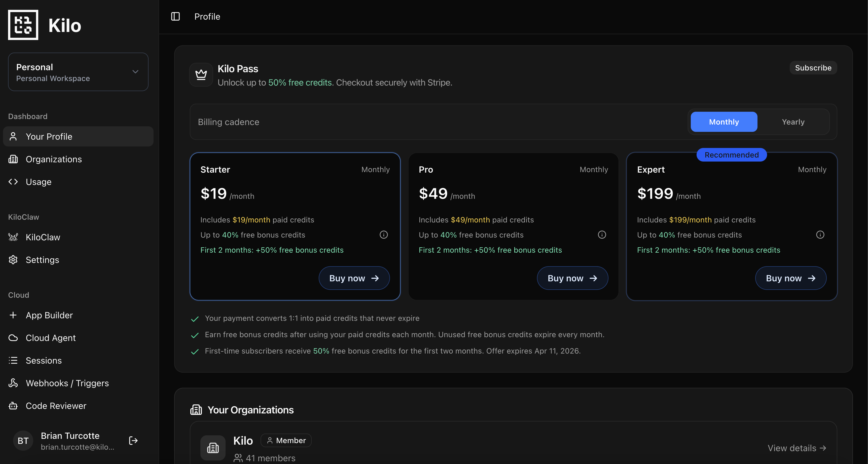Image resolution: width=868 pixels, height=464 pixels.
Task: Click the Usage code brackets icon
Action: coord(13,181)
